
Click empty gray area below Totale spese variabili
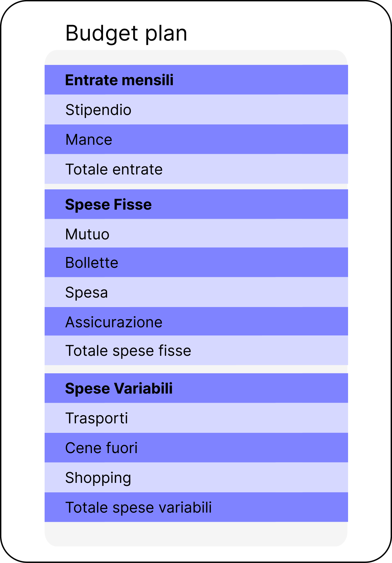(196, 534)
